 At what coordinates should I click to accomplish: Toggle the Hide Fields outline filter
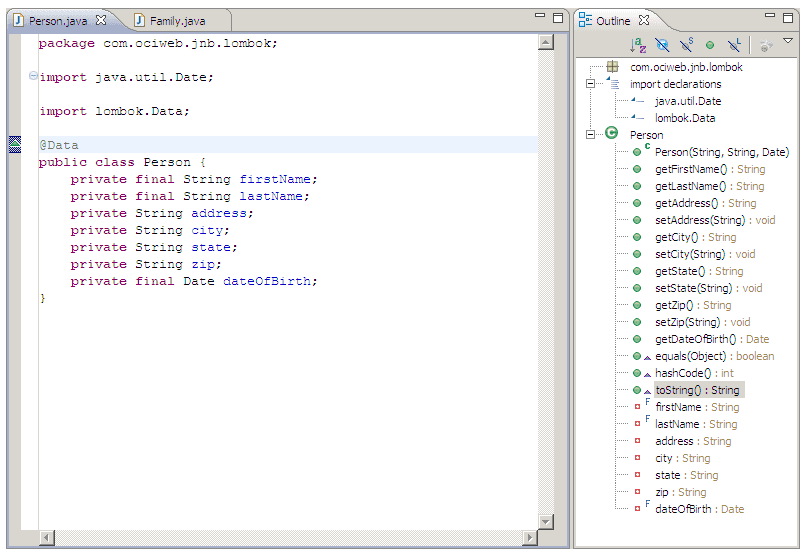[662, 45]
